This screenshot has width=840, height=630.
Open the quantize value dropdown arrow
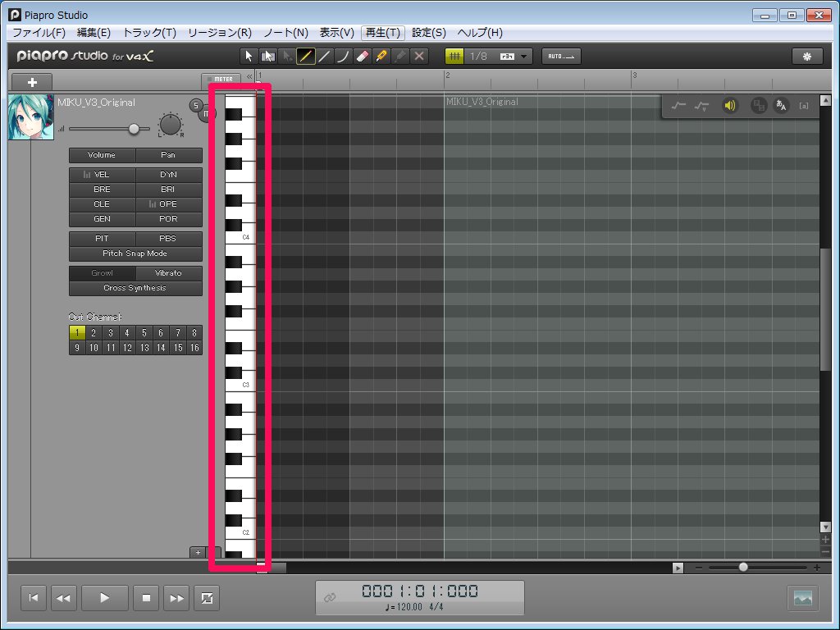523,57
